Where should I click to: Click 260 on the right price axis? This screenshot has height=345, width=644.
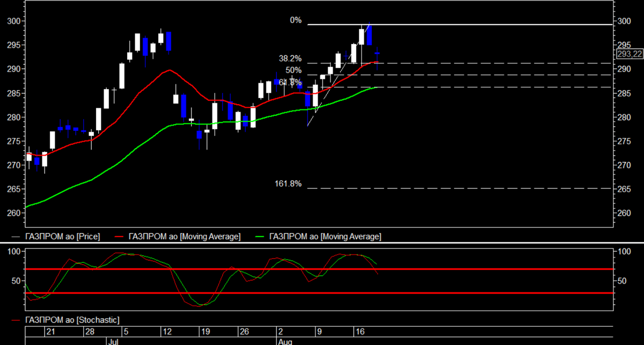tap(624, 214)
